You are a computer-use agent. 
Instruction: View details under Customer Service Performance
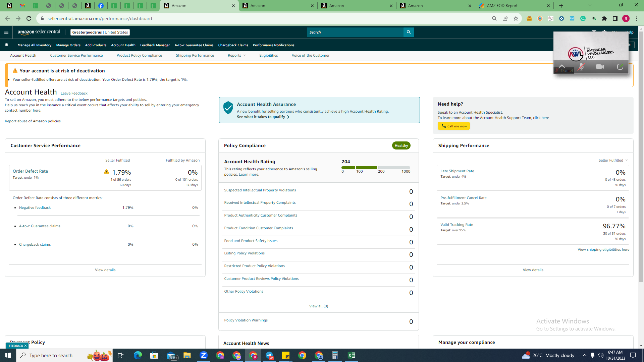click(105, 270)
